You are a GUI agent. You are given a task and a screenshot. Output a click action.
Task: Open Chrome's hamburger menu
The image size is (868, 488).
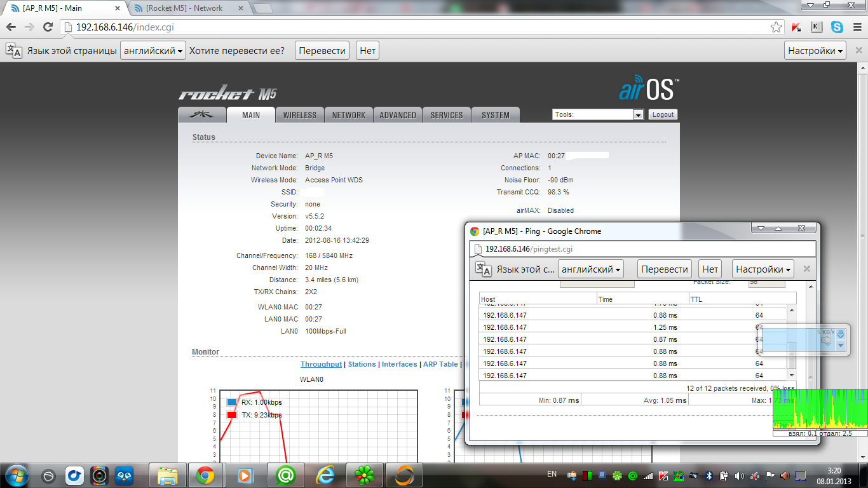(x=857, y=27)
